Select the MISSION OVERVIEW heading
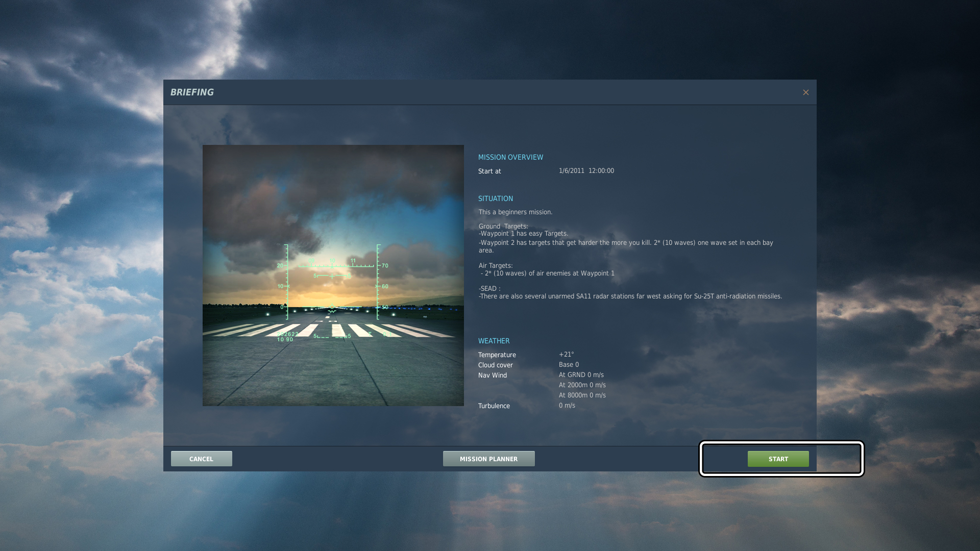Screen dimensions: 980x551 tap(510, 157)
